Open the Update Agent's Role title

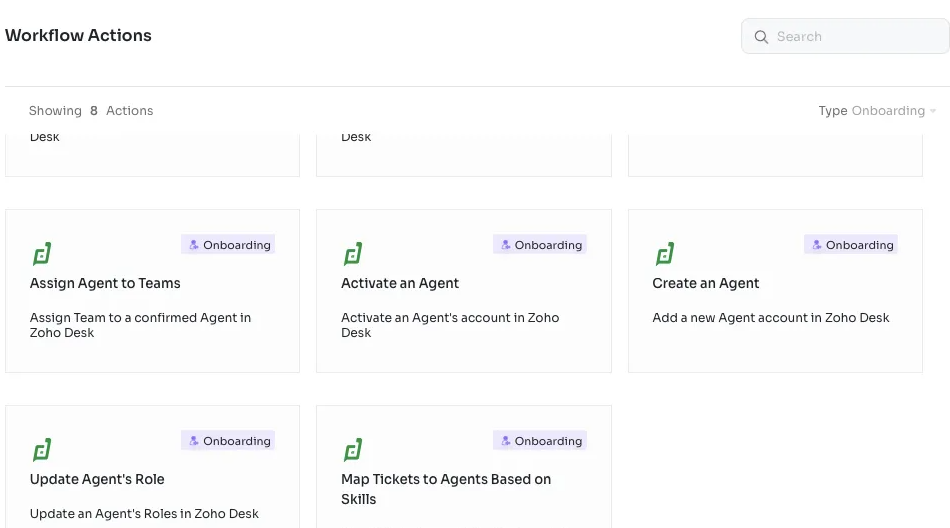(x=97, y=479)
